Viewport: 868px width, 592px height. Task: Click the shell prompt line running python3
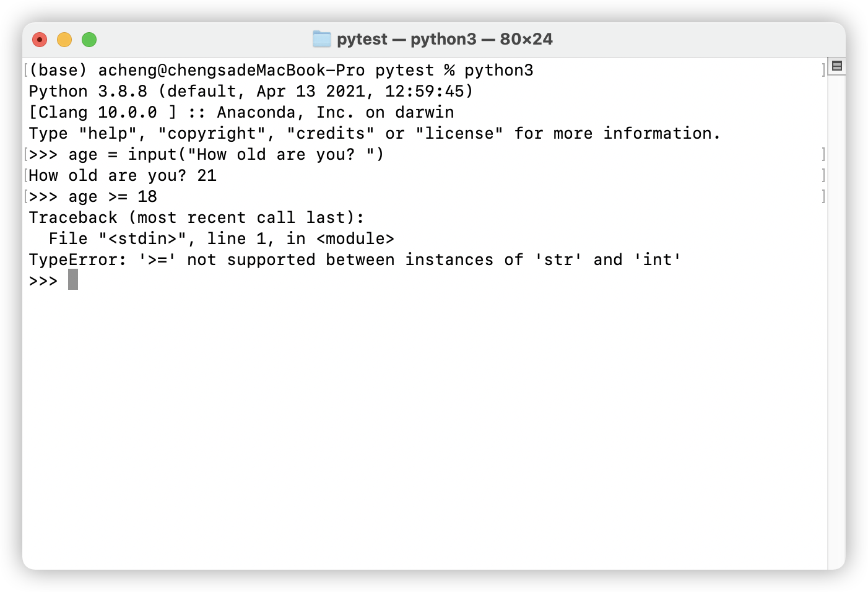pyautogui.click(x=281, y=70)
